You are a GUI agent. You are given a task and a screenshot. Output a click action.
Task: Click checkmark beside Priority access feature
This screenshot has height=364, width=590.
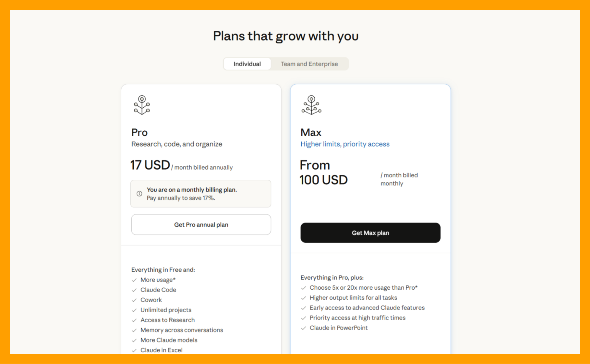tap(303, 318)
